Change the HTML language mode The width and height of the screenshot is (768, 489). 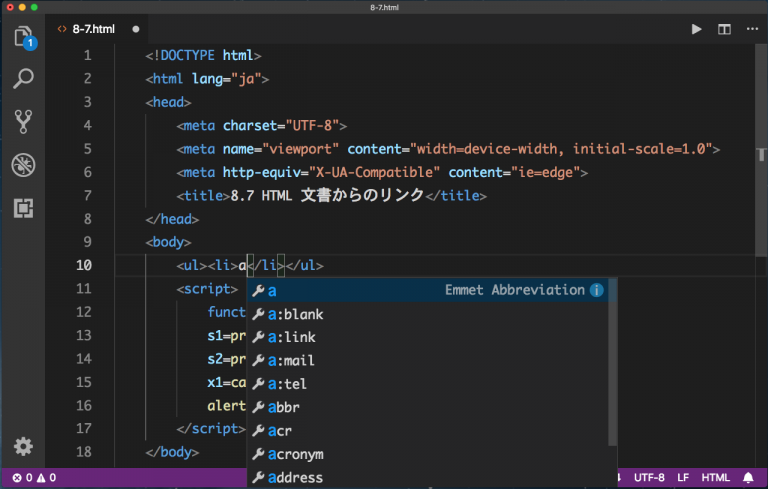pos(715,477)
